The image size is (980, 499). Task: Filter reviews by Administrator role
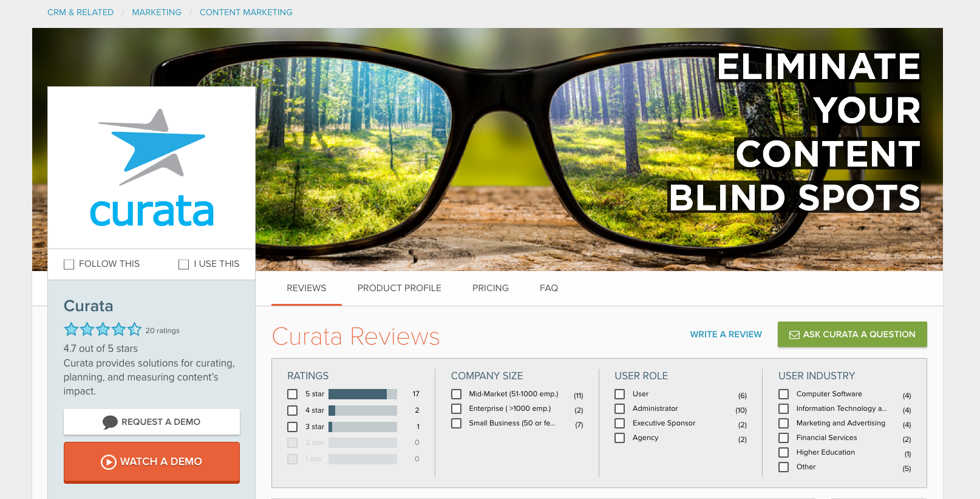click(x=620, y=409)
